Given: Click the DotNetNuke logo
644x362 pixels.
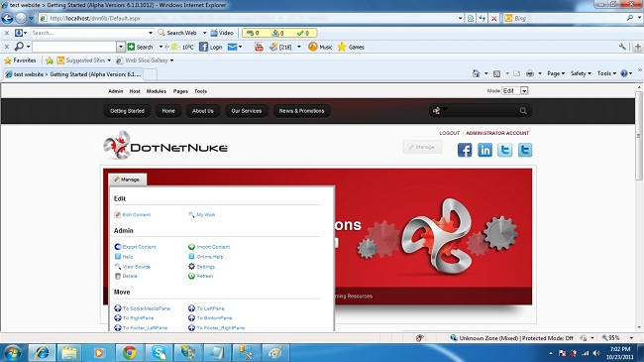Looking at the screenshot, I should [165, 145].
